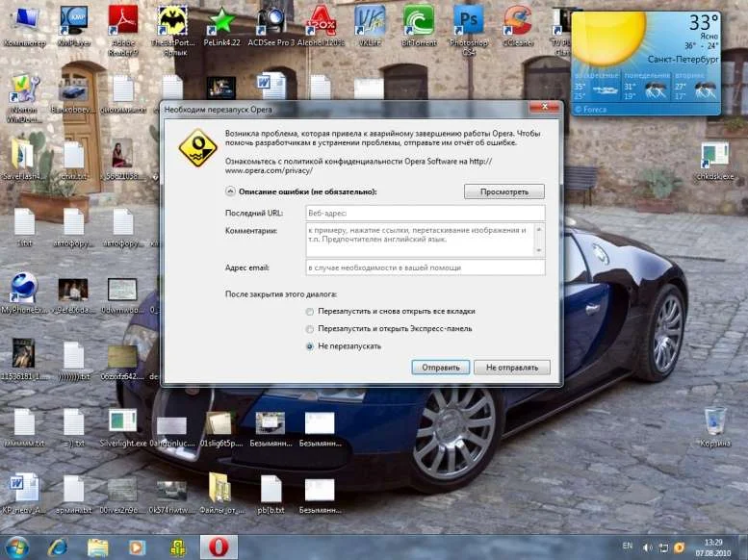Click the "Отправить" button
Viewport: 748px width, 560px height.
click(x=441, y=368)
